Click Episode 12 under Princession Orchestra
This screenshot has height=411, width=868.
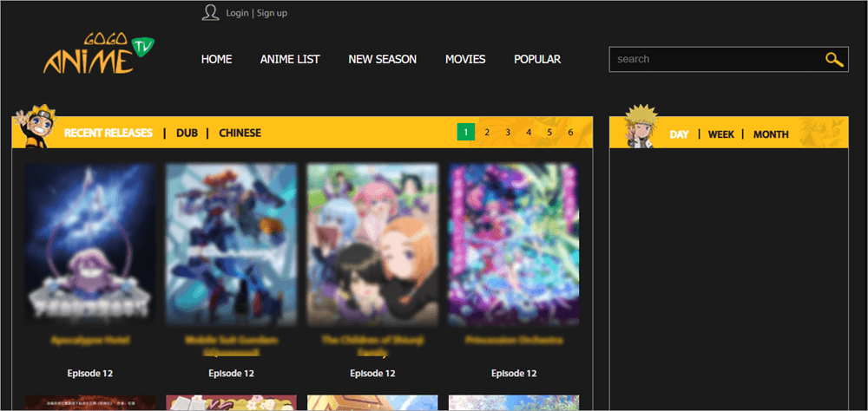514,374
